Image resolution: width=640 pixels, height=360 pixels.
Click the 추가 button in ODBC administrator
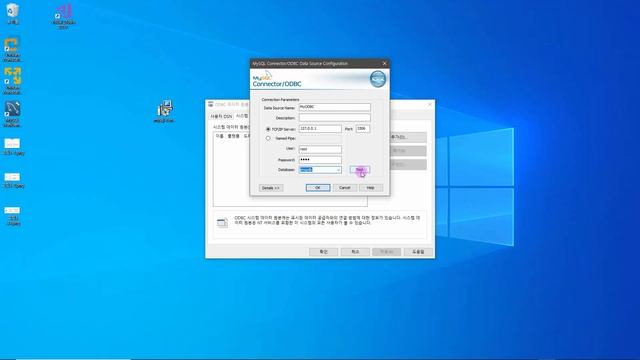pyautogui.click(x=408, y=137)
